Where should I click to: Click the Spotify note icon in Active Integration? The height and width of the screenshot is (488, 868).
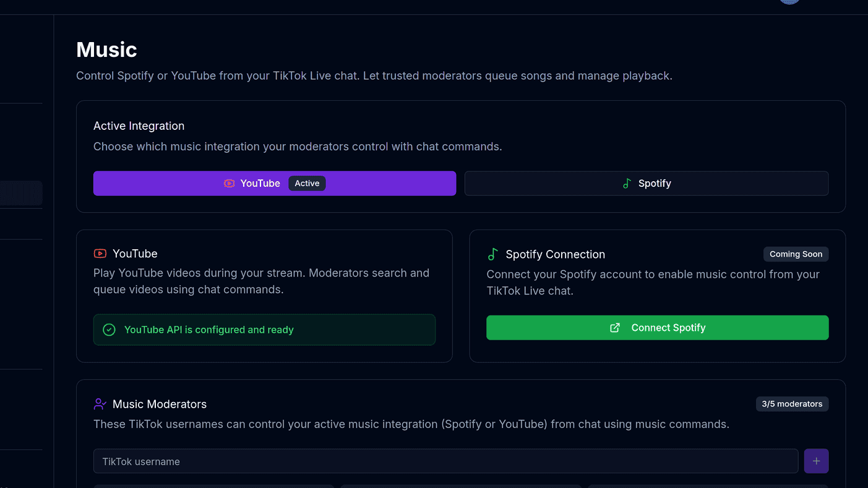tap(627, 183)
